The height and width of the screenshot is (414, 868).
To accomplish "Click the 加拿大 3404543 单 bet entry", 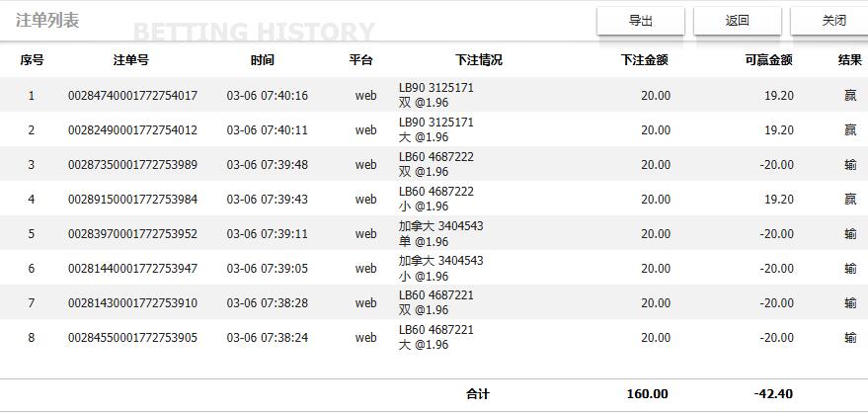I will click(440, 234).
